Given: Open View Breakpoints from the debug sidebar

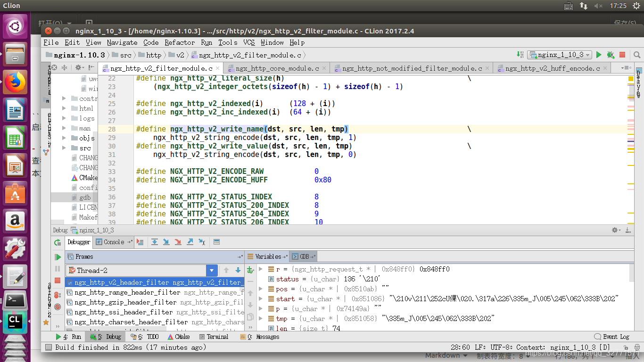Looking at the screenshot, I should [x=58, y=295].
